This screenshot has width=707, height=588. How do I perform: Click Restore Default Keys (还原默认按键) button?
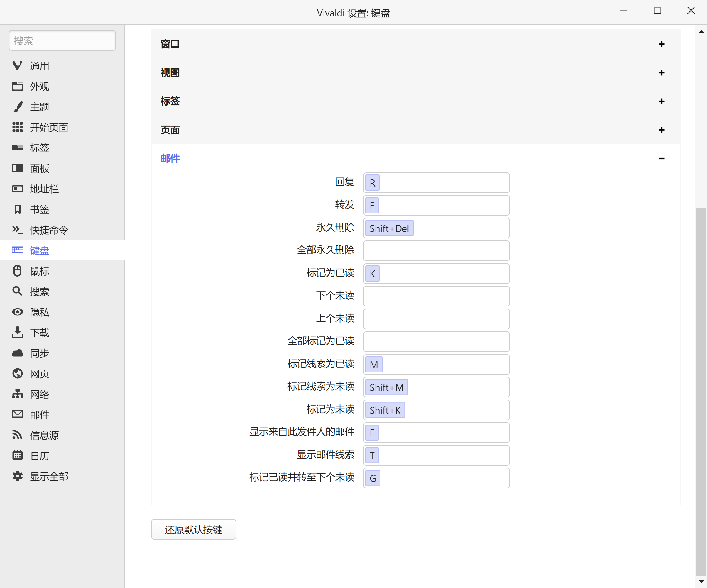(x=193, y=529)
